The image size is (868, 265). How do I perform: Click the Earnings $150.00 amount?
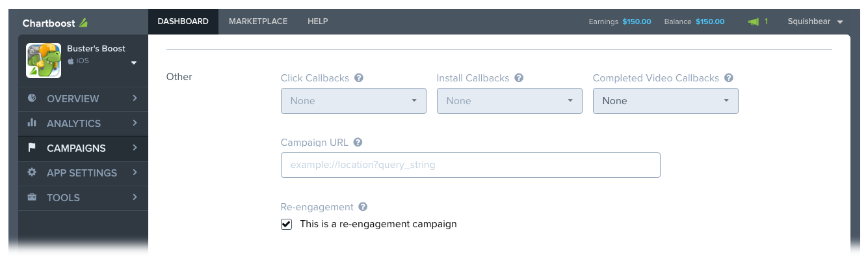pos(637,21)
